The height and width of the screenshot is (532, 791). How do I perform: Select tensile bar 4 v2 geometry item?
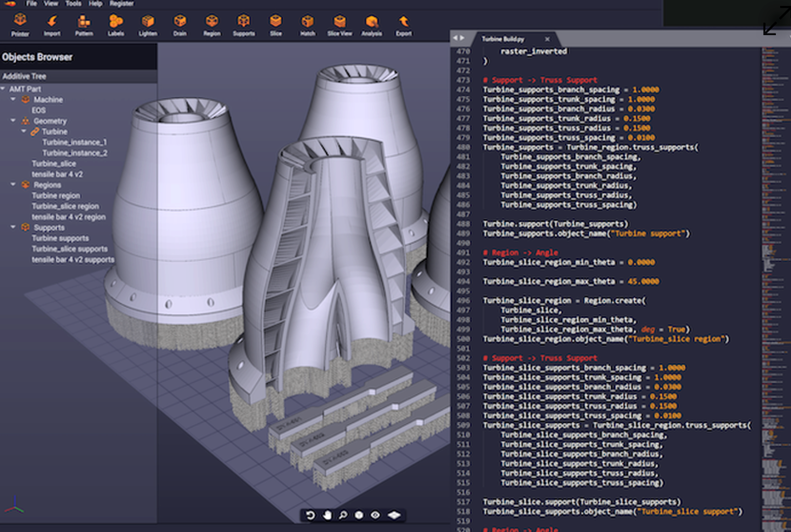pos(57,174)
